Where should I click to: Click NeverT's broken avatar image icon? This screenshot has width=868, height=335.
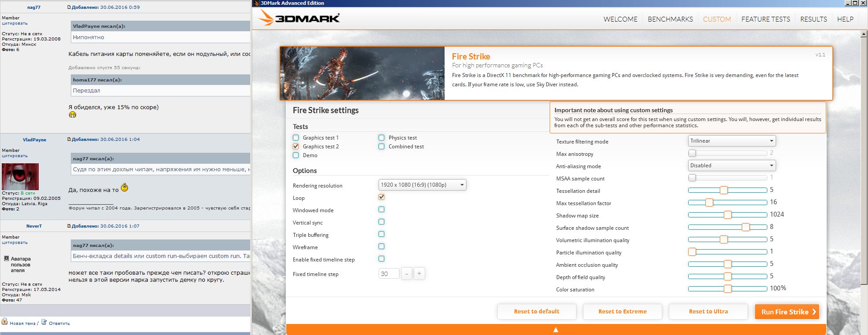point(7,259)
